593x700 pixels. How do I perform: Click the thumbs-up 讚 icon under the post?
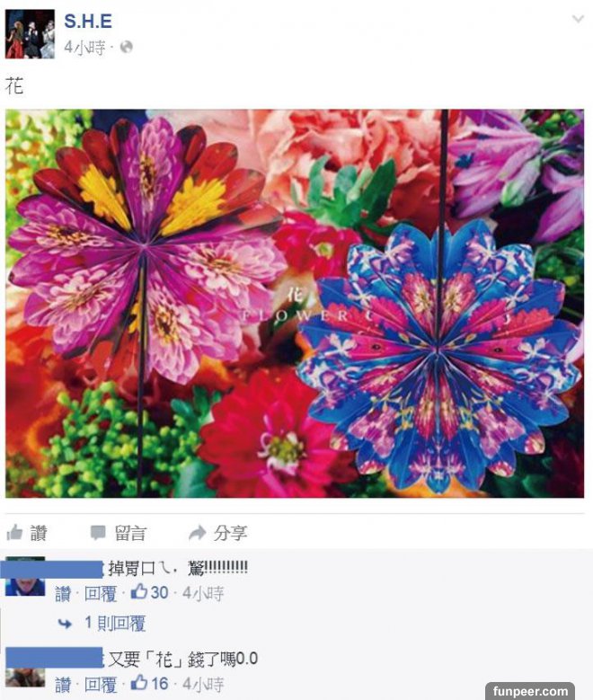point(14,532)
